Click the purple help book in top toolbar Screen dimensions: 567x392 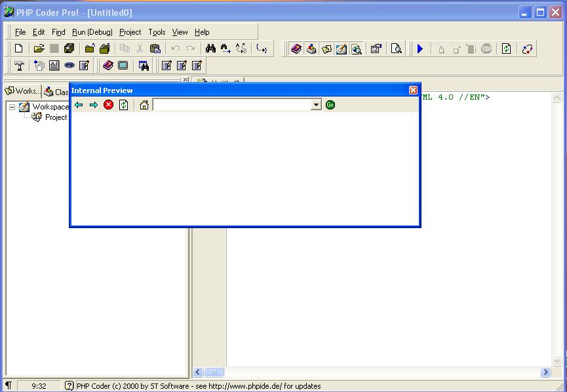(296, 49)
